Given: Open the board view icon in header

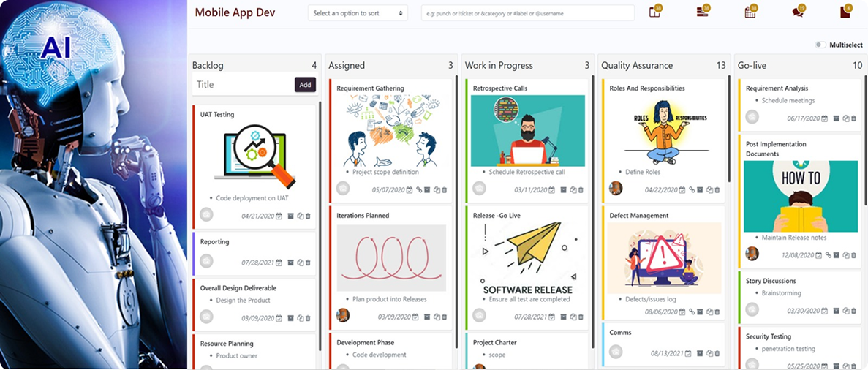Looking at the screenshot, I should pos(654,12).
